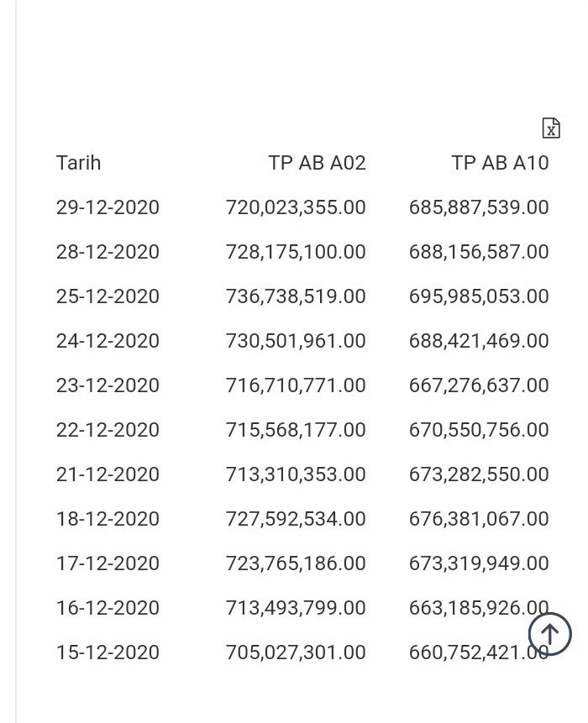Image resolution: width=588 pixels, height=723 pixels.
Task: Click the value 720,023,355.00
Action: 296,207
